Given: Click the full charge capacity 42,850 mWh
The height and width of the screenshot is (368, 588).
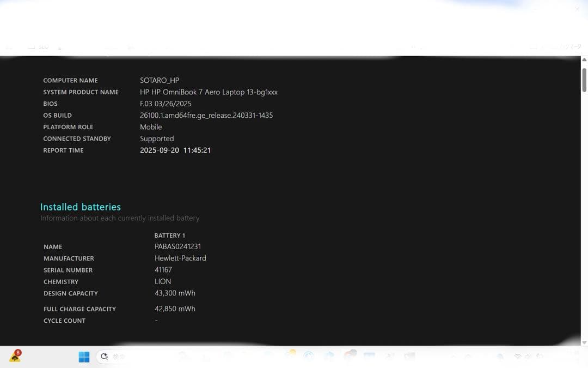Looking at the screenshot, I should tap(175, 309).
